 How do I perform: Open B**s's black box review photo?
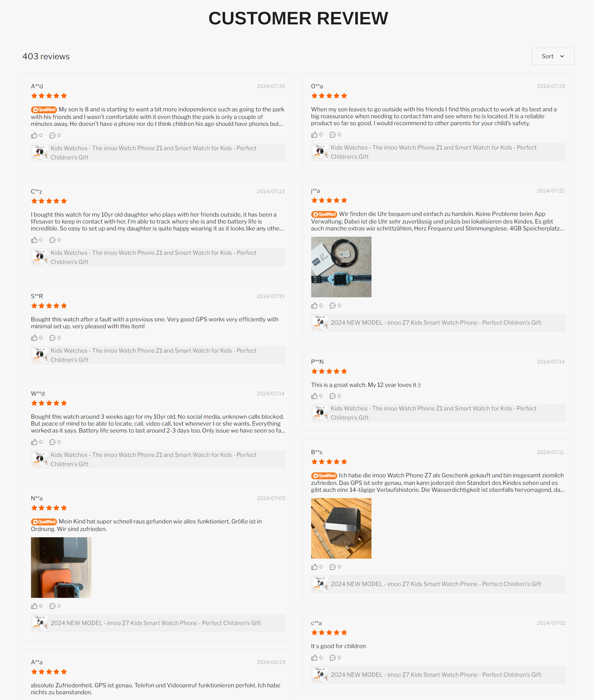coord(341,528)
